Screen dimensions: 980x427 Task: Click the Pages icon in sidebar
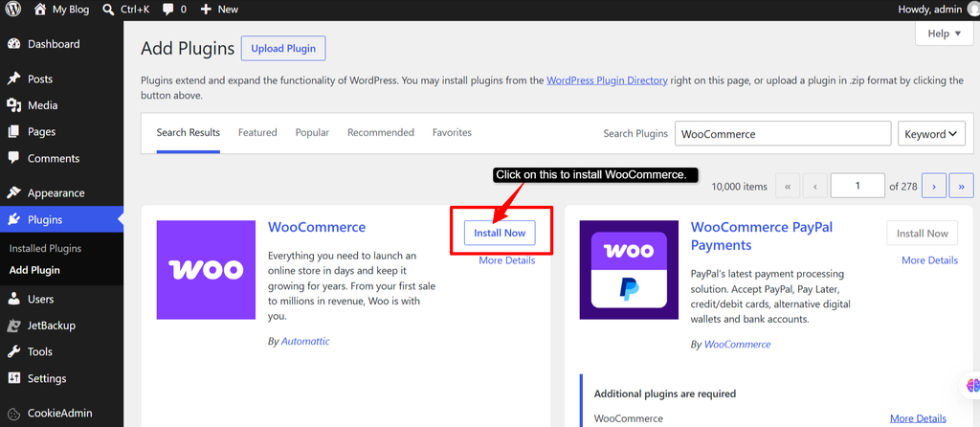(x=13, y=132)
